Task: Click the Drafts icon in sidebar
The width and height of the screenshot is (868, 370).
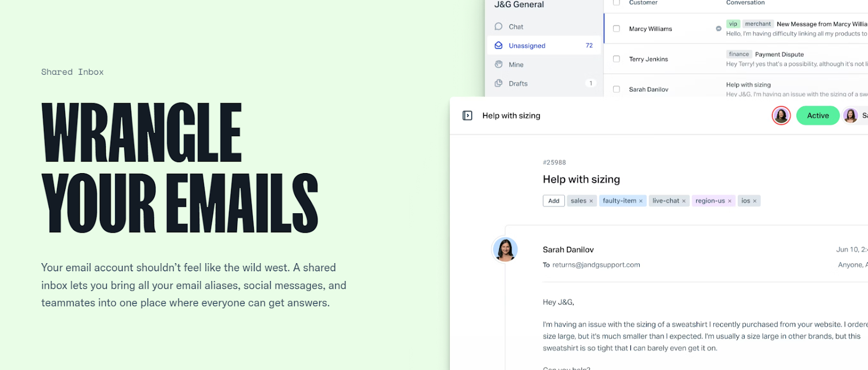Action: [x=499, y=84]
